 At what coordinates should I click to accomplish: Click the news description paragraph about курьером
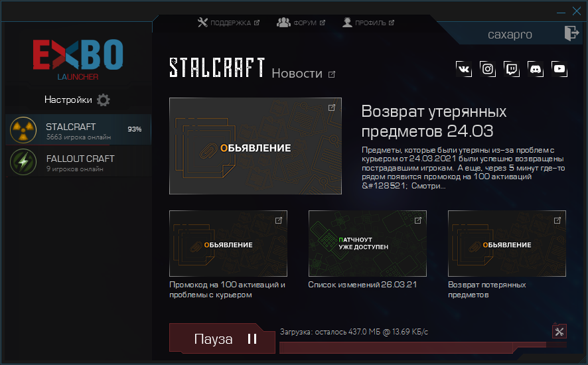point(463,168)
